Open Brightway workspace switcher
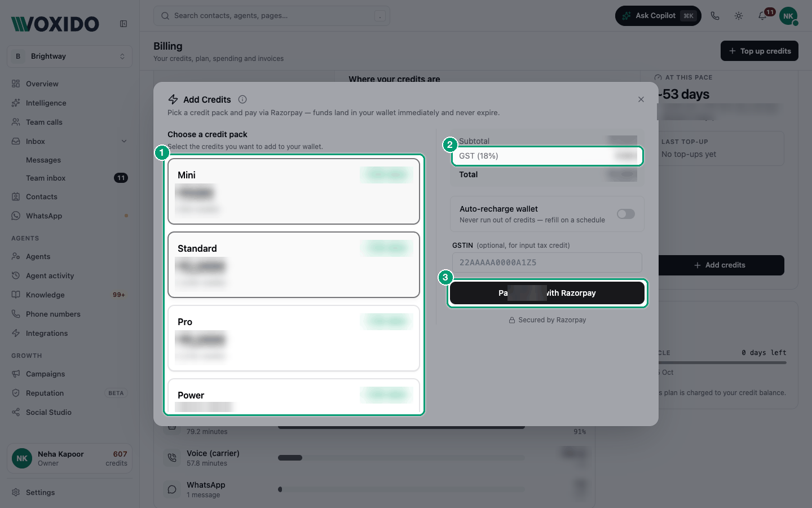 [70, 56]
